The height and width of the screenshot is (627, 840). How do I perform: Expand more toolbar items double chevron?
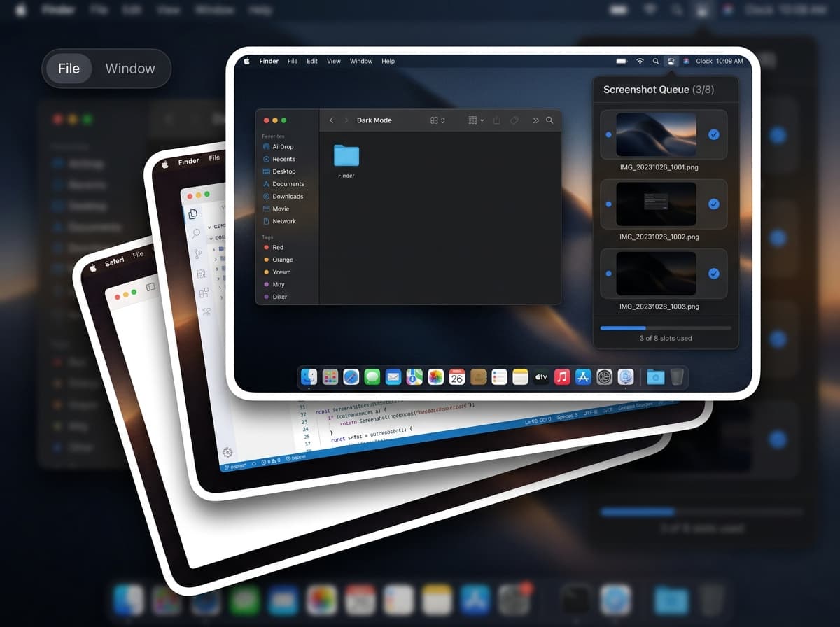pos(535,120)
